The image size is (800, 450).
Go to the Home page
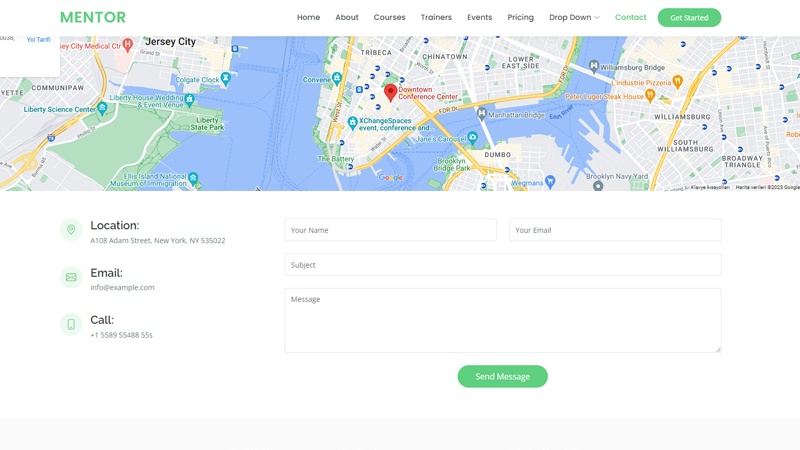pos(308,17)
